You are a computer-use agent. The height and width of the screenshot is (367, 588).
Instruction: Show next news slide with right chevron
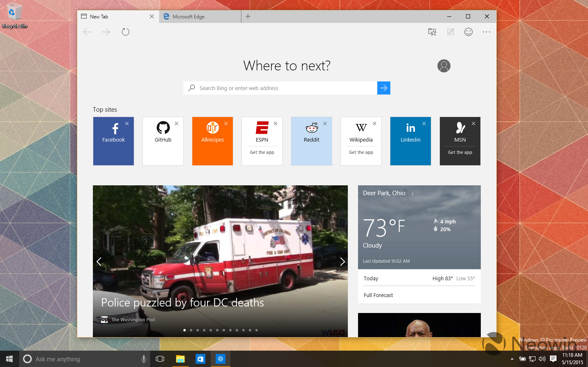coord(342,261)
